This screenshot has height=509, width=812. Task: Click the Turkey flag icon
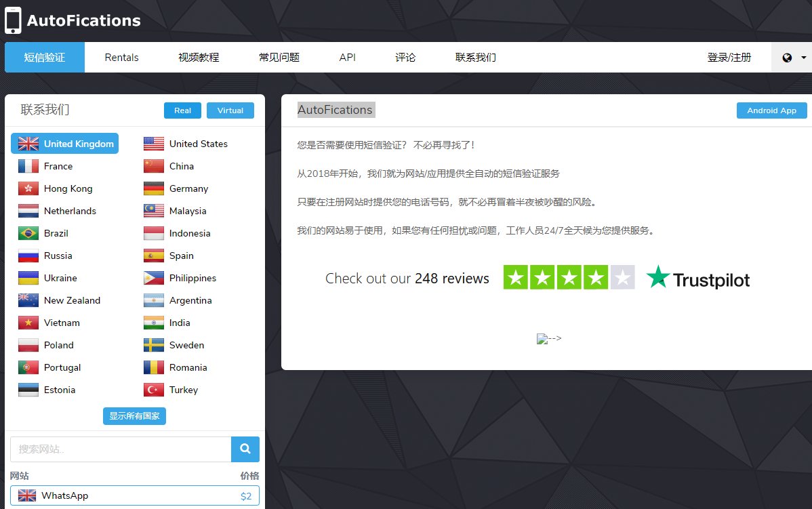point(154,390)
